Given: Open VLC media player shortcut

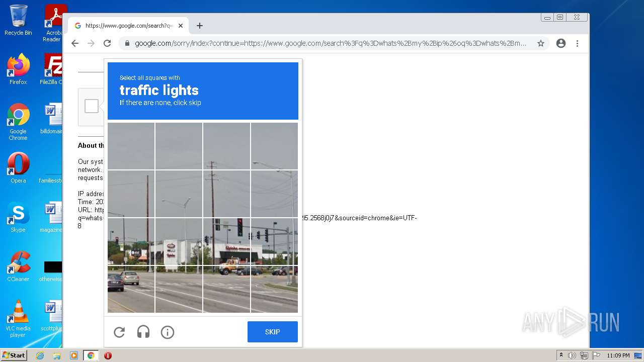Looking at the screenshot, I should [x=18, y=319].
